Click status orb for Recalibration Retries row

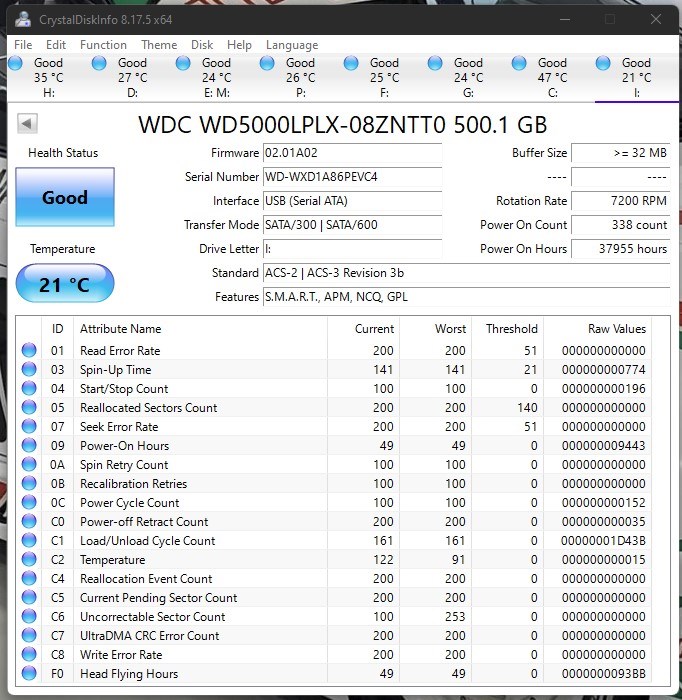click(x=29, y=483)
